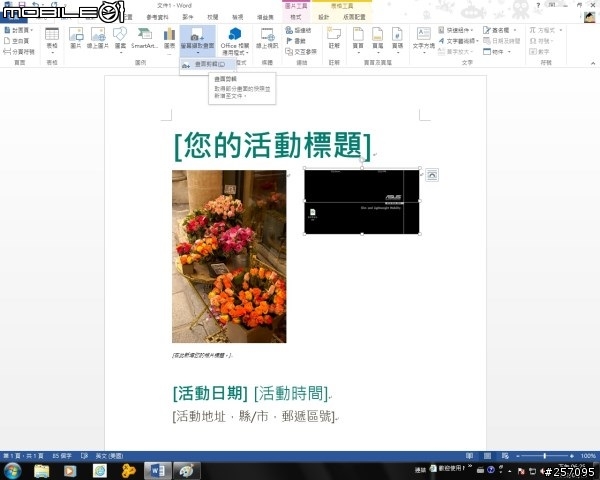The width and height of the screenshot is (600, 480).
Task: Insert a Page Break (分頁符號)
Action: pyautogui.click(x=19, y=51)
